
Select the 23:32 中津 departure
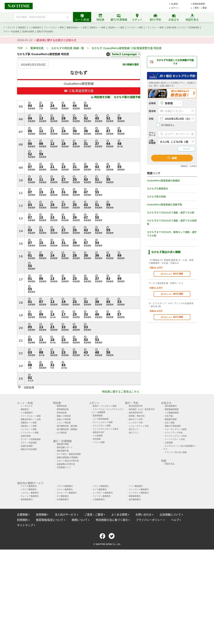(x=52, y=365)
